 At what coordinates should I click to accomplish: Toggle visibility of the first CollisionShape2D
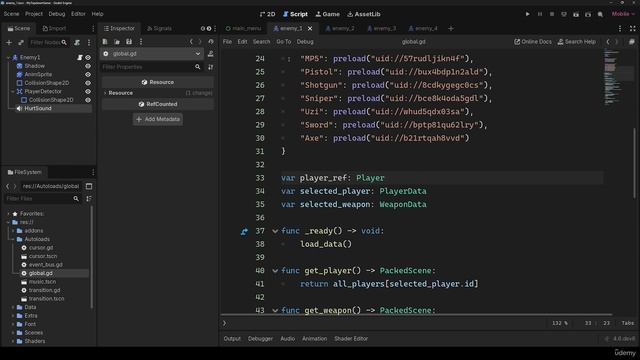[x=88, y=83]
